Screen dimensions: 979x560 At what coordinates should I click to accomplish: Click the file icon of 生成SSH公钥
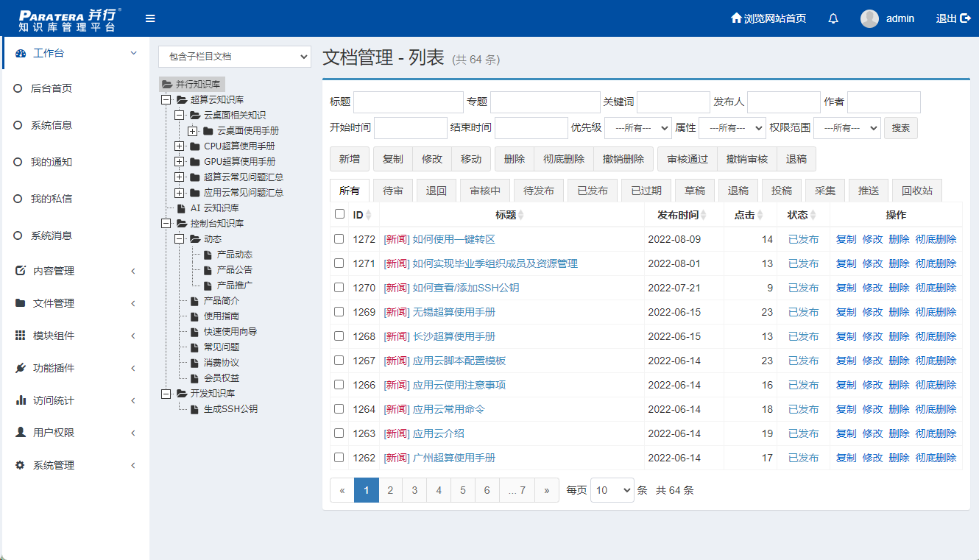pos(194,409)
